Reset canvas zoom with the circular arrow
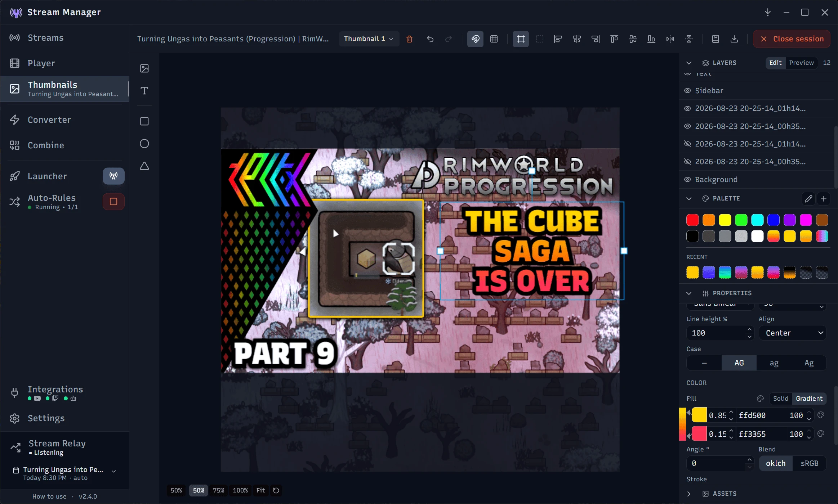 tap(276, 490)
